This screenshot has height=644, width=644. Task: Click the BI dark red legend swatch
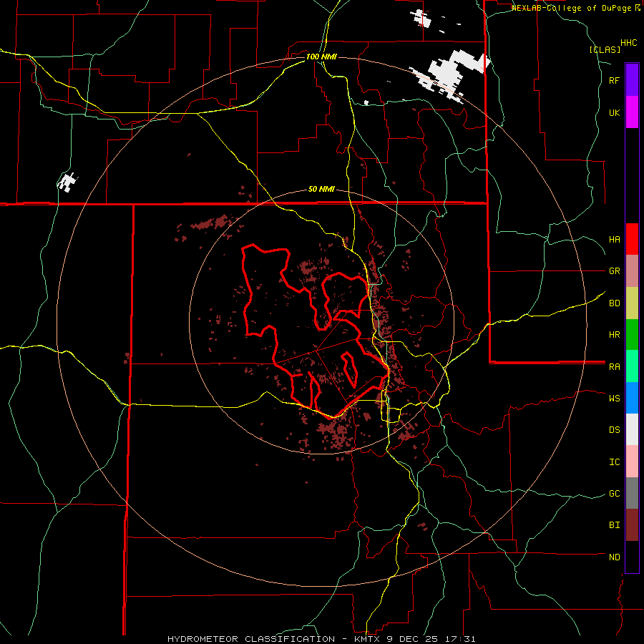pos(632,525)
